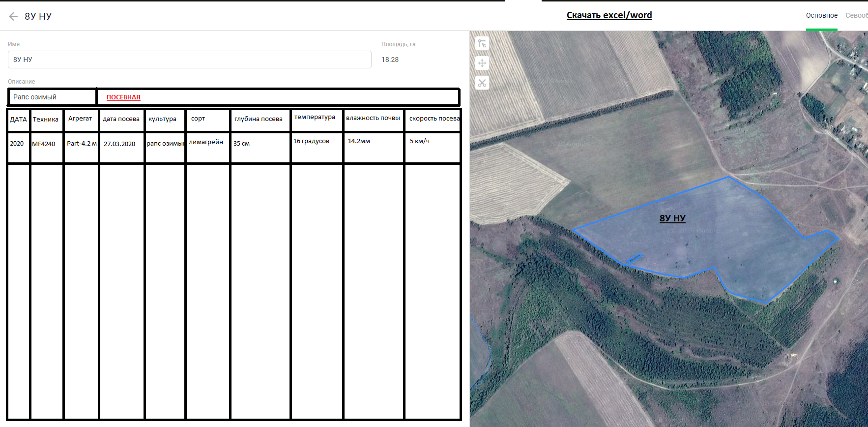Image resolution: width=868 pixels, height=427 pixels.
Task: Open the Основное tab
Action: [821, 16]
